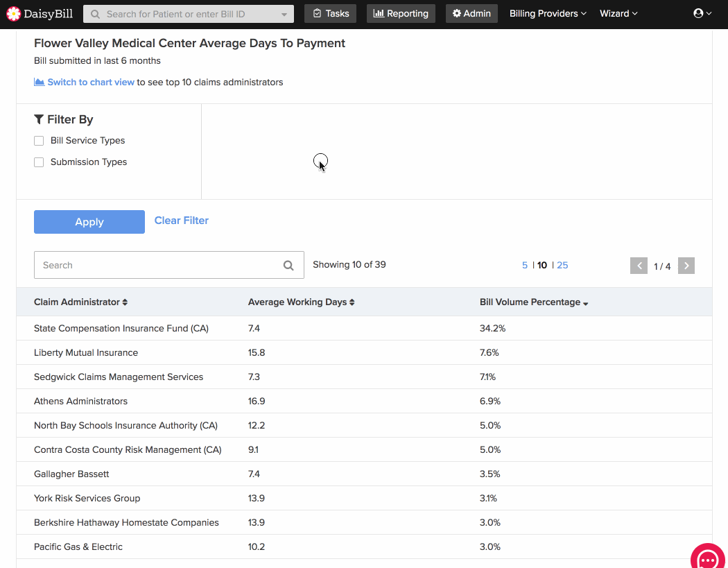The image size is (728, 568).
Task: Check the Submission Types filter
Action: (x=39, y=162)
